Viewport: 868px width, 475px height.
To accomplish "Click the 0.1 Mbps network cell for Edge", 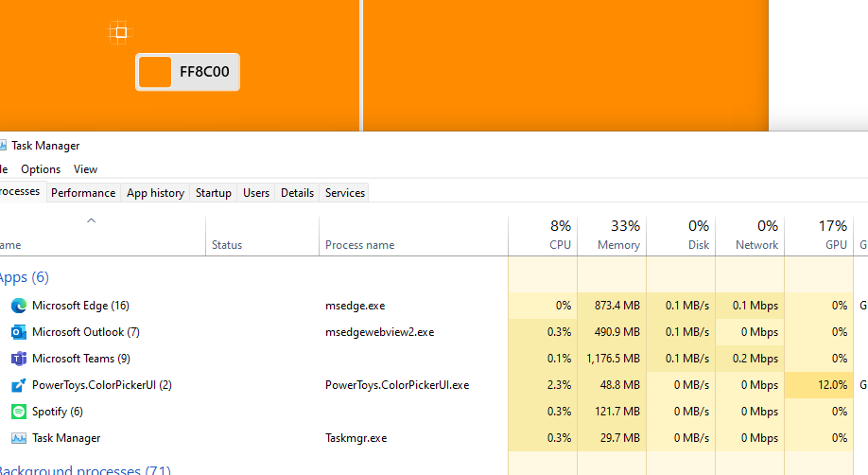I will point(750,306).
